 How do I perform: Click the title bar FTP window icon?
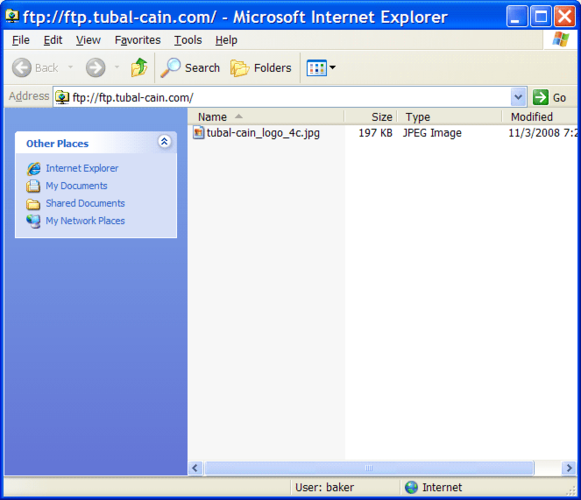click(x=12, y=16)
